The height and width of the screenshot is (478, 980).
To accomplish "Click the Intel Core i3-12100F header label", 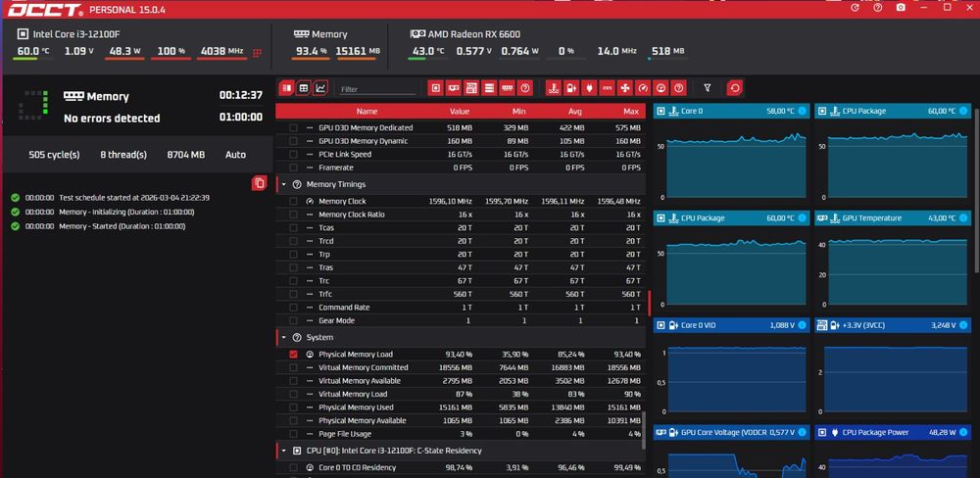I will point(75,34).
